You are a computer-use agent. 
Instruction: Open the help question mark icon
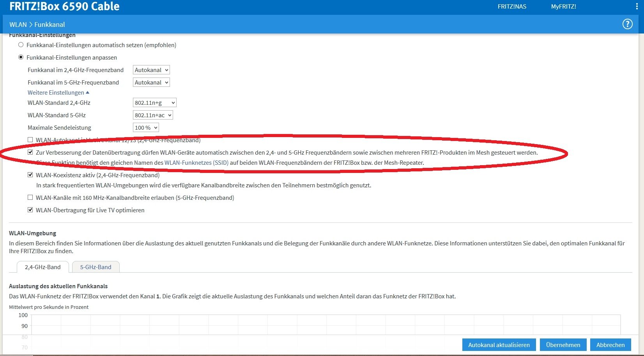tap(627, 24)
